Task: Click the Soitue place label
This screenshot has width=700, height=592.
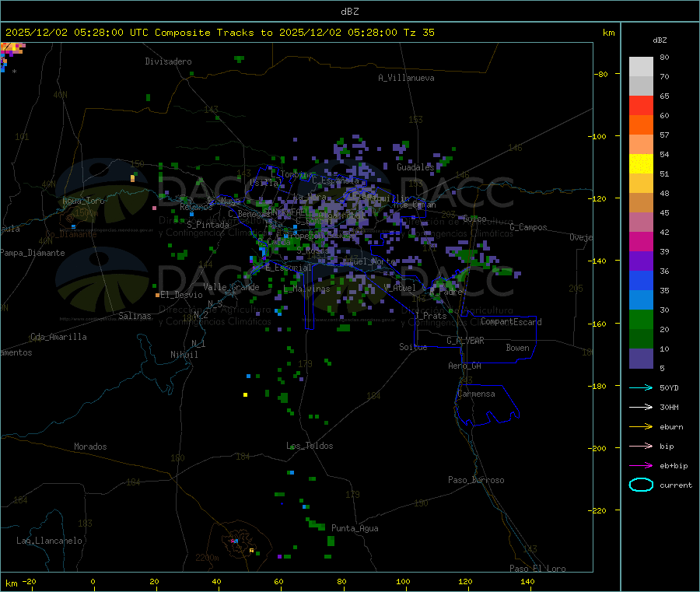Action: point(413,347)
